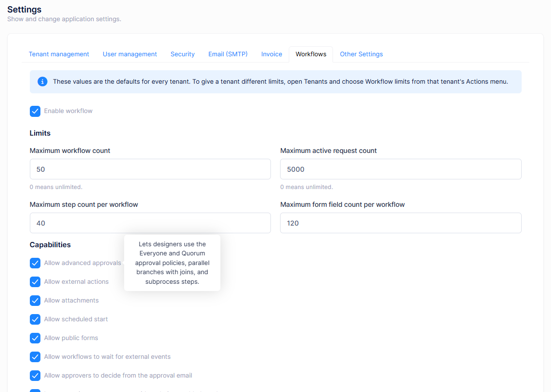Image resolution: width=551 pixels, height=392 pixels.
Task: Click the info banner text about tenant defaults
Action: (x=281, y=81)
